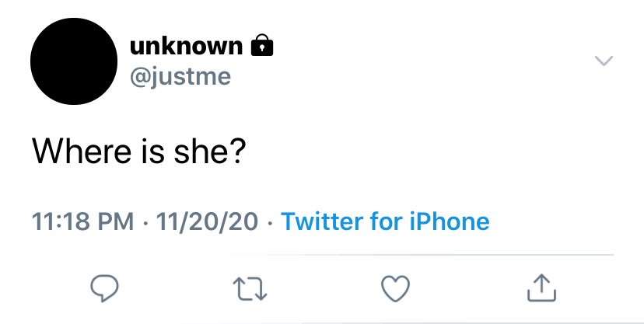Retweet the 'Where is she?' post
The height and width of the screenshot is (324, 644).
250,289
